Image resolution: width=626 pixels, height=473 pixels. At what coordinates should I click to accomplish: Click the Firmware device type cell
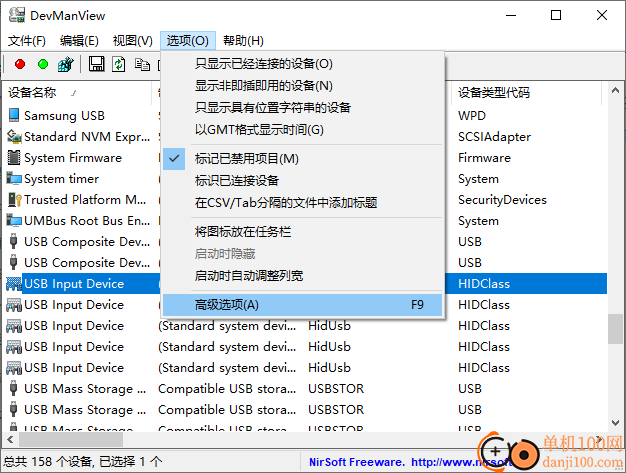point(484,158)
